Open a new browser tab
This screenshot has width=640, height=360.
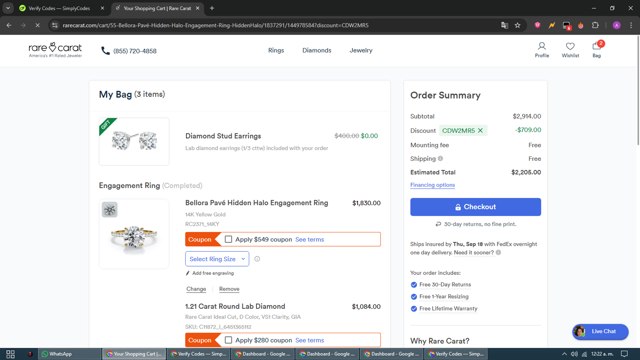[212, 8]
